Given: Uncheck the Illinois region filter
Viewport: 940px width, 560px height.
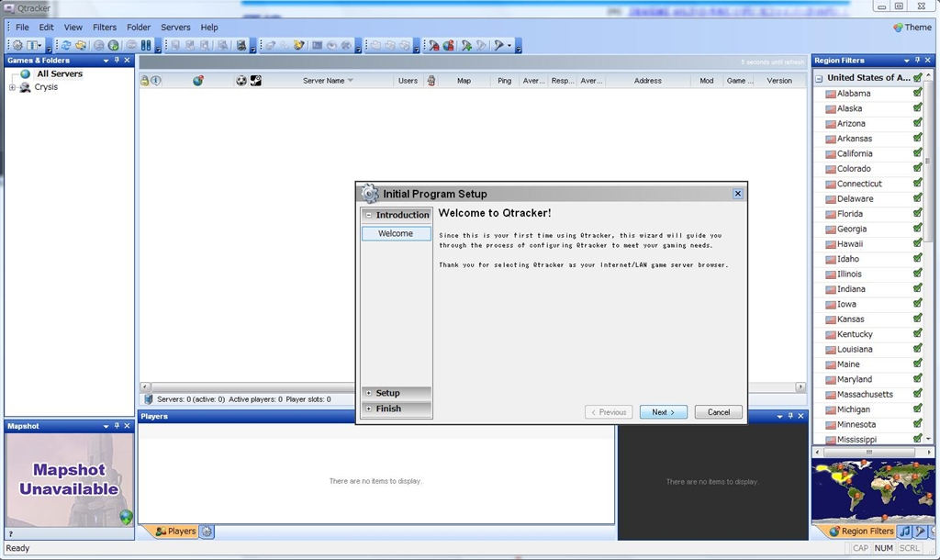Looking at the screenshot, I should 918,273.
